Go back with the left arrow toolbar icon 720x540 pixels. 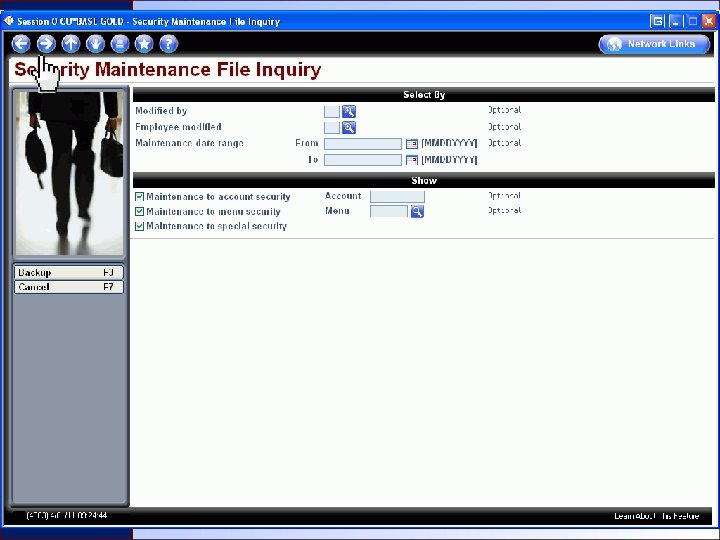pyautogui.click(x=21, y=44)
